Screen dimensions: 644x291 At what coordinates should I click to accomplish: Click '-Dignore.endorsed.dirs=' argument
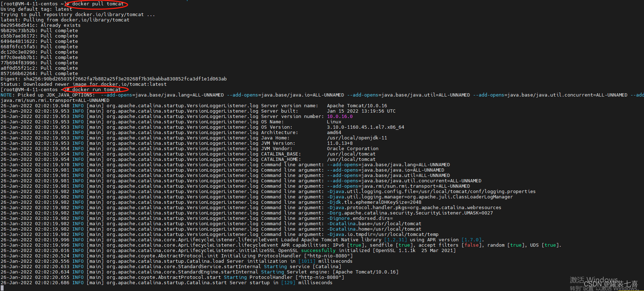(x=360, y=218)
